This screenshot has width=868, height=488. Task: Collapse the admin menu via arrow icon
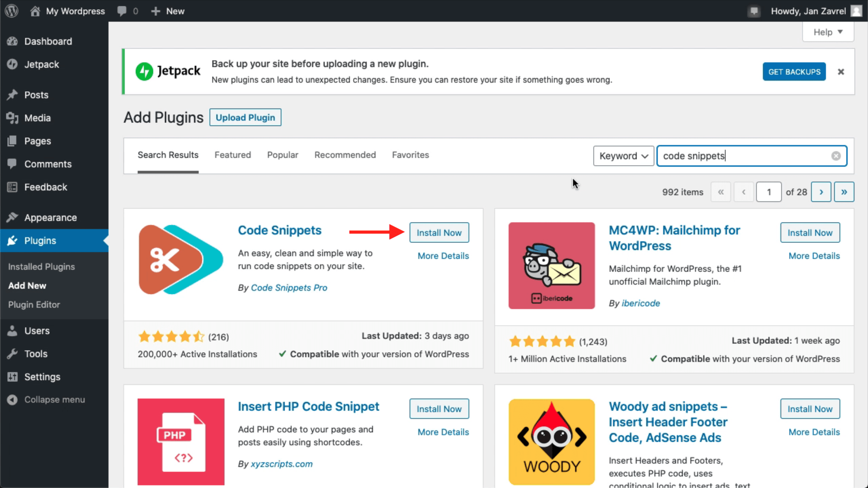coord(12,400)
